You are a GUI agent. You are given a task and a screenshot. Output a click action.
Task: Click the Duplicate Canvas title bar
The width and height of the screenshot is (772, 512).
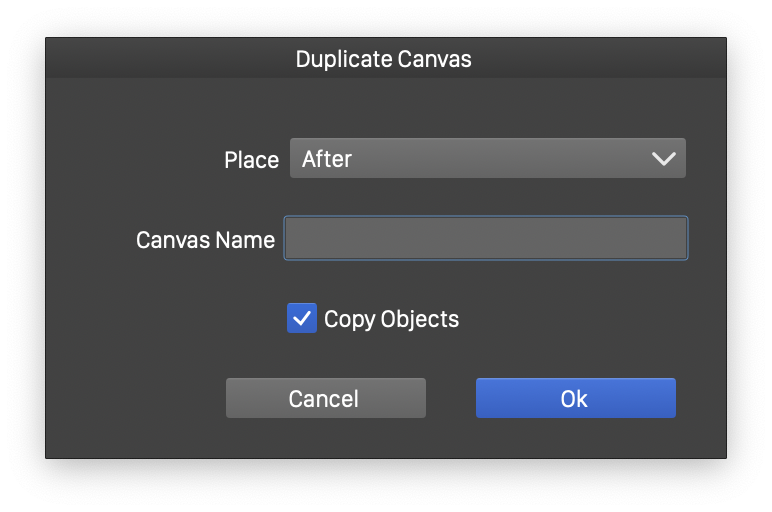click(x=385, y=59)
